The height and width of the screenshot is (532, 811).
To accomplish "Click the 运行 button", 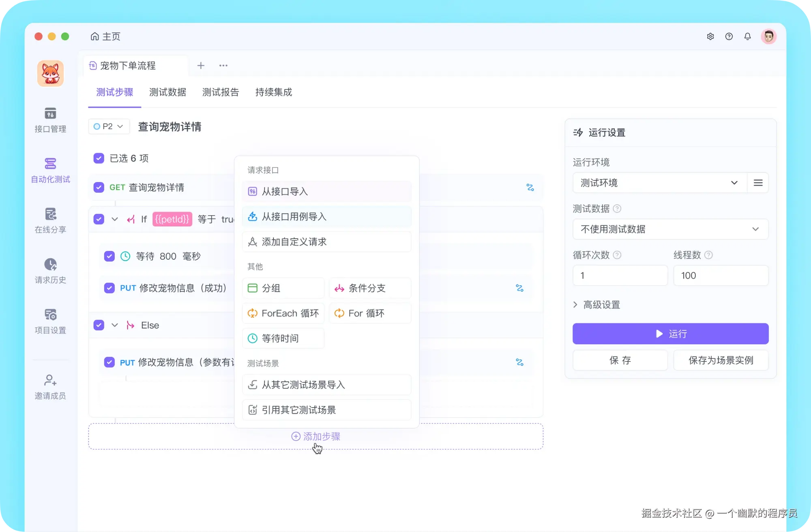I will 670,333.
